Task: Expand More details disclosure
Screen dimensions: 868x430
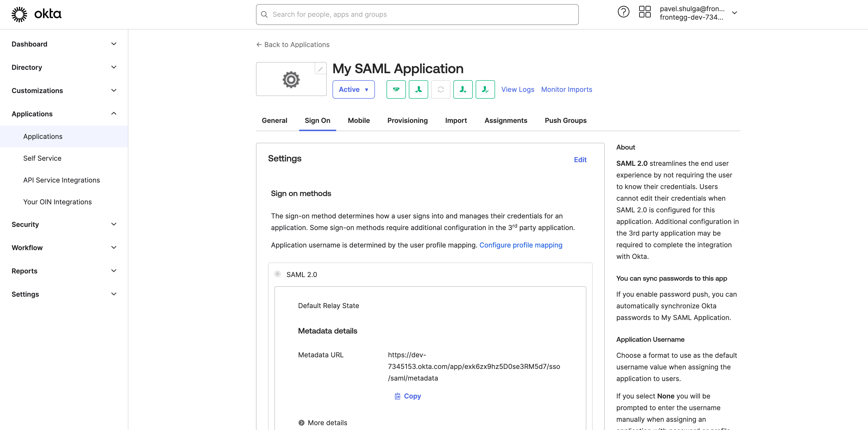Action: 322,422
